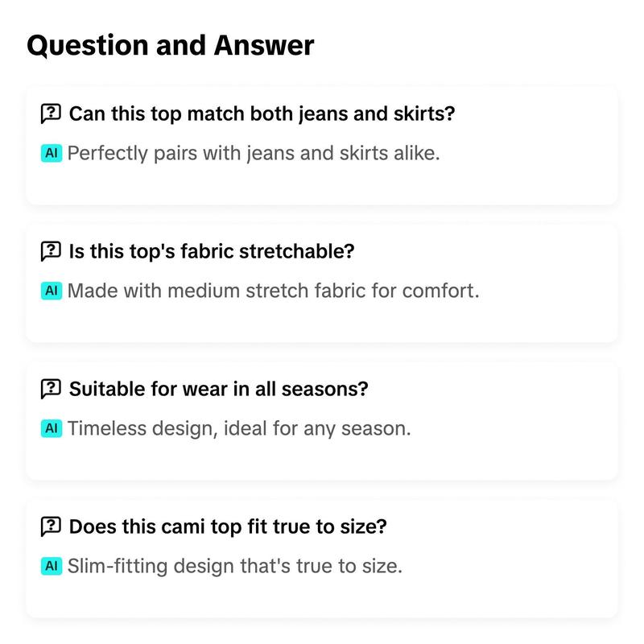The image size is (644, 644).
Task: Click answer 'Perfectly pairs with jeans and skirts alike.'
Action: coord(254,154)
